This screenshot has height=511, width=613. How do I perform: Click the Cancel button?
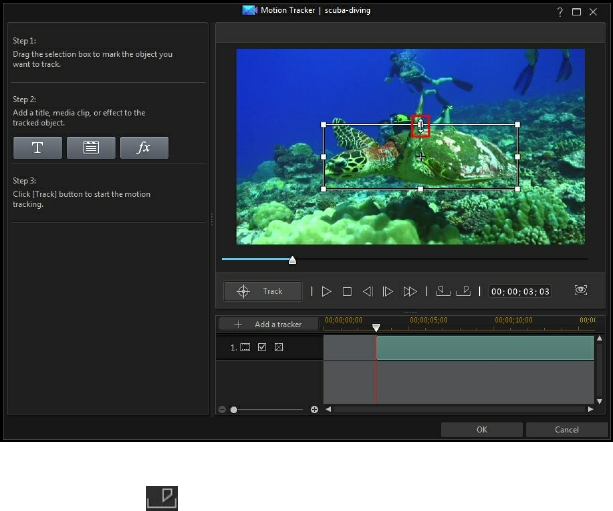[x=566, y=430]
